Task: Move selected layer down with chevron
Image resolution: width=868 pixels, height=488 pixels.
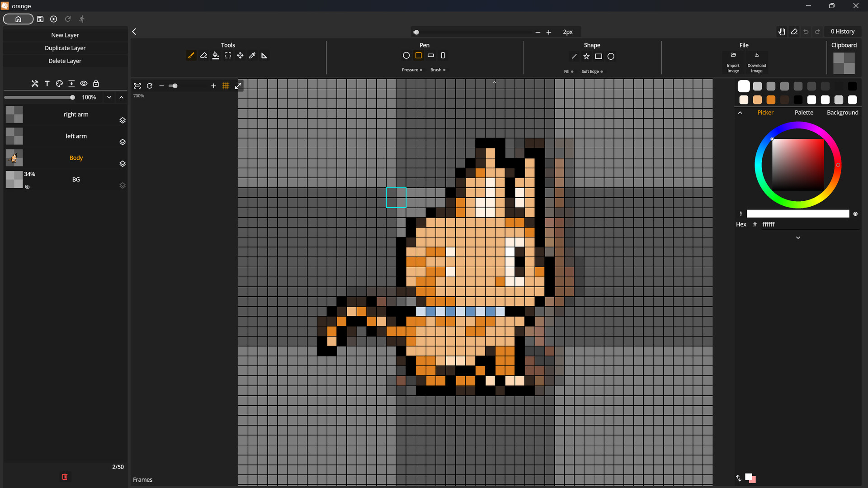Action: pyautogui.click(x=109, y=97)
